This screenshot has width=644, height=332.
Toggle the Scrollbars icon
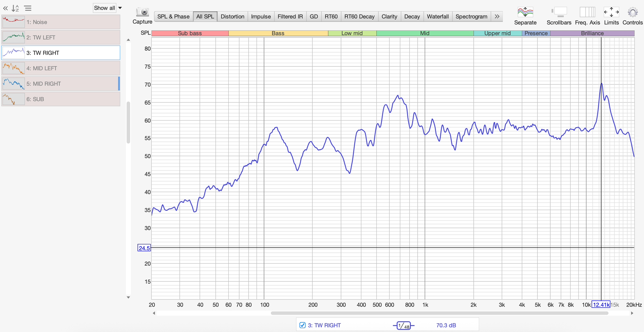tap(559, 12)
